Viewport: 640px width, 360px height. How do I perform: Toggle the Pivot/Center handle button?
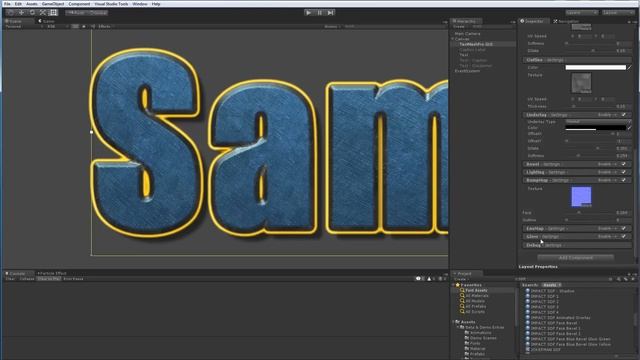coord(76,13)
